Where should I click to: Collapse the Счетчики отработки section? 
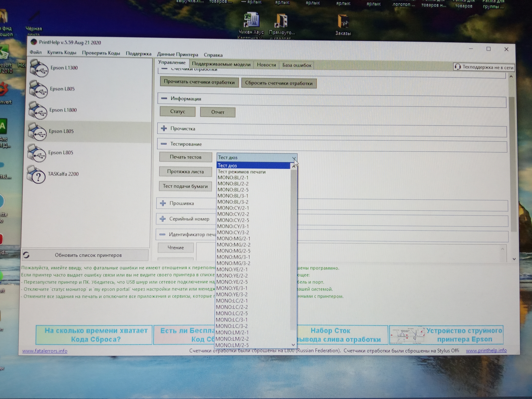(x=164, y=69)
